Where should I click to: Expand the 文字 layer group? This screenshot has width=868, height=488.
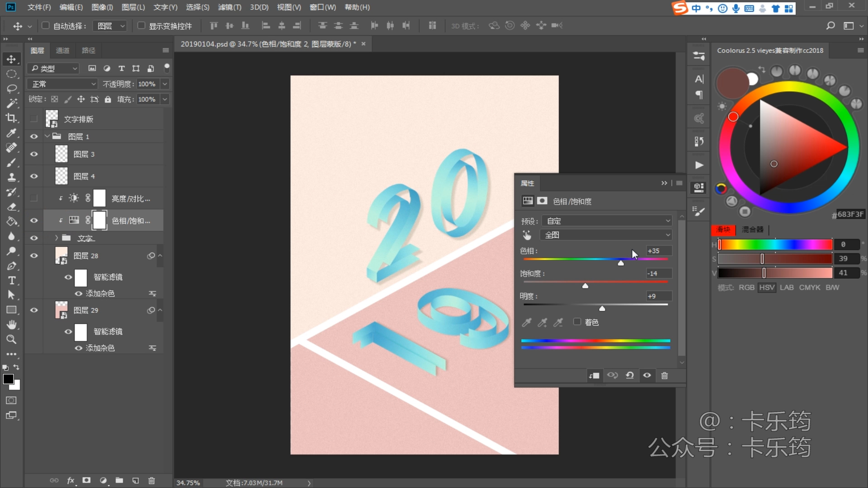pyautogui.click(x=57, y=238)
